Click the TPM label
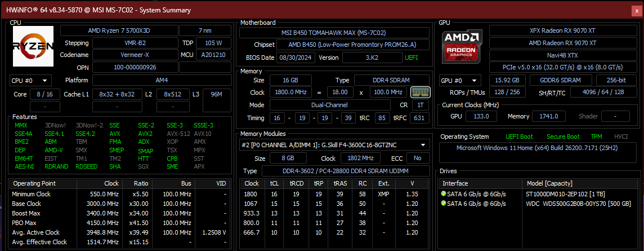 [596, 136]
